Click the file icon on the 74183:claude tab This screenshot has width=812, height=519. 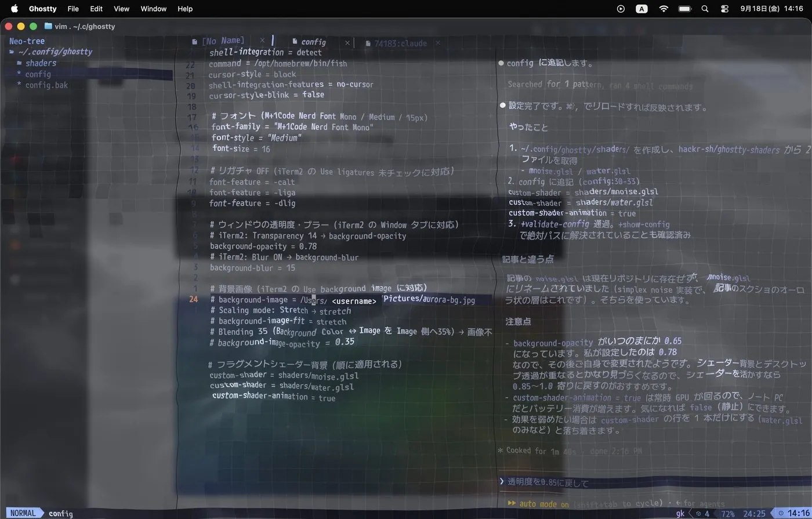[x=368, y=43]
